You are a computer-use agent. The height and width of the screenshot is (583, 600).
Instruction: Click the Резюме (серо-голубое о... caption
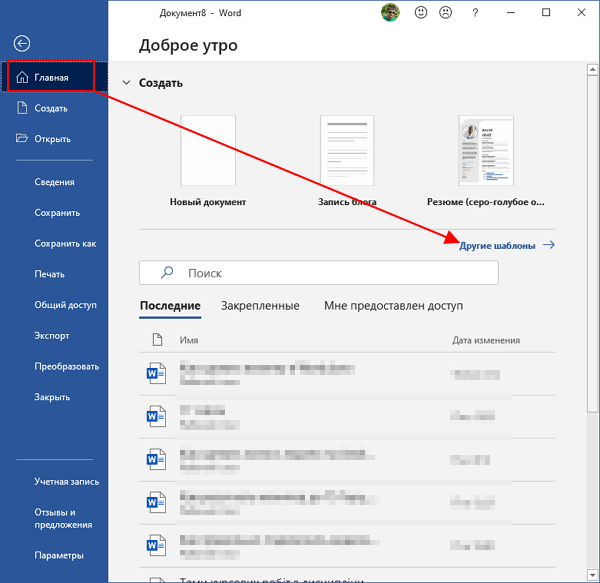[486, 202]
